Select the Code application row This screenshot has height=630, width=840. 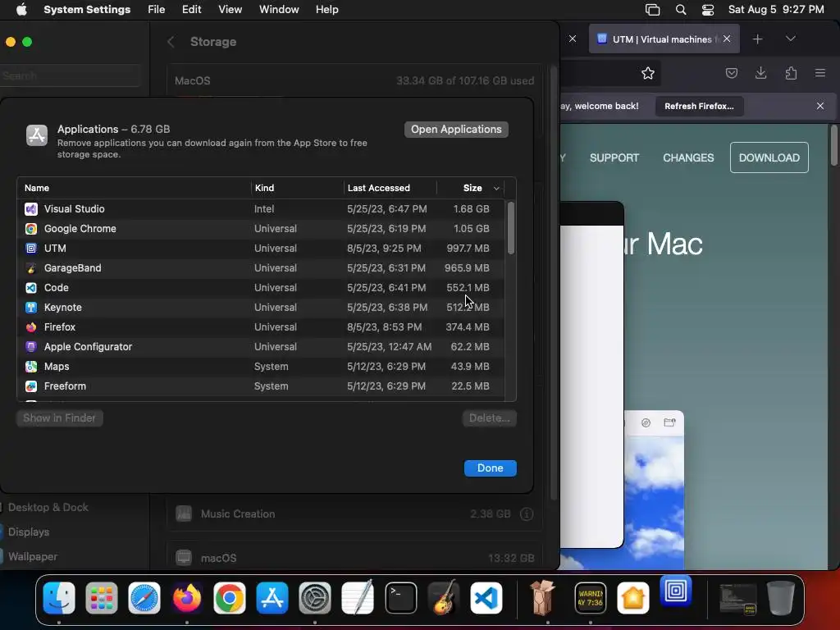click(261, 288)
